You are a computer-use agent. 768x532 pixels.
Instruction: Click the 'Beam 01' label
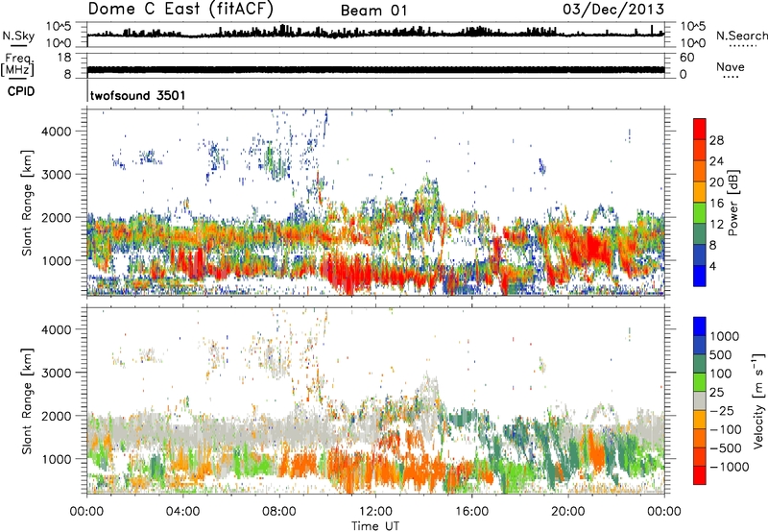373,11
